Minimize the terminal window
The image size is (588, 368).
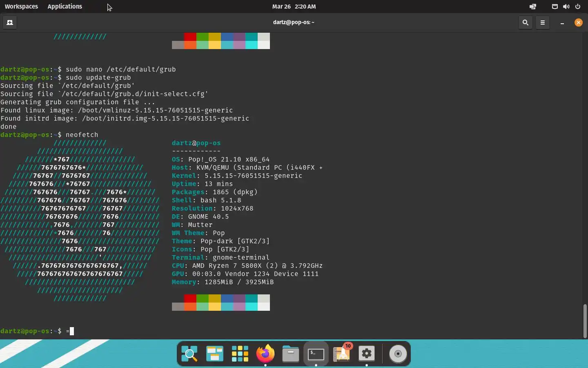(562, 23)
